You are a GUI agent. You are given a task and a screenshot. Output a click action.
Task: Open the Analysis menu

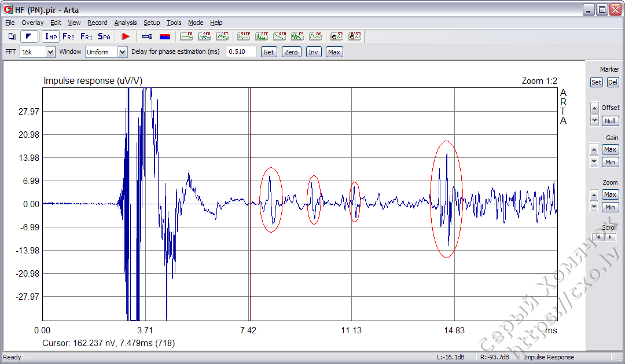pos(125,23)
